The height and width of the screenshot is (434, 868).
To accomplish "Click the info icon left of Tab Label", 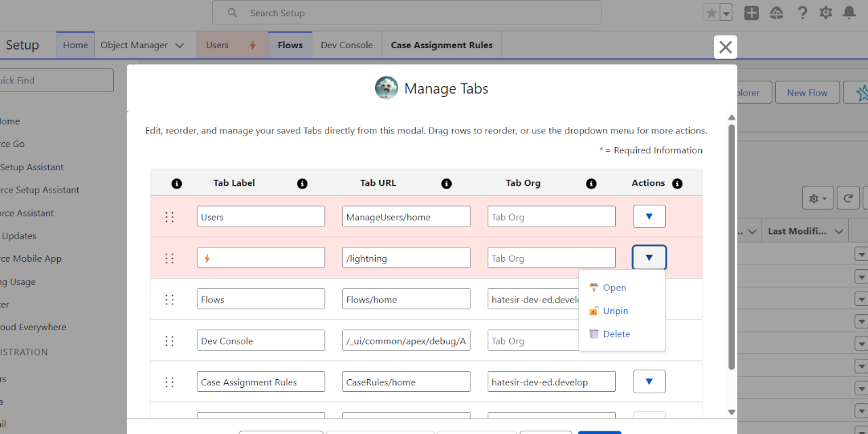I will pos(177,184).
